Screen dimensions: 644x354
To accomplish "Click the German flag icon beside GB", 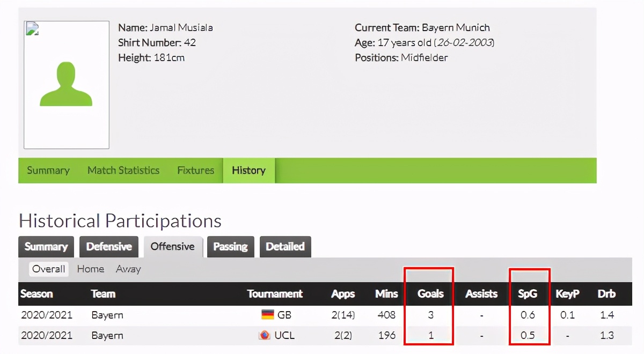I will [x=267, y=315].
